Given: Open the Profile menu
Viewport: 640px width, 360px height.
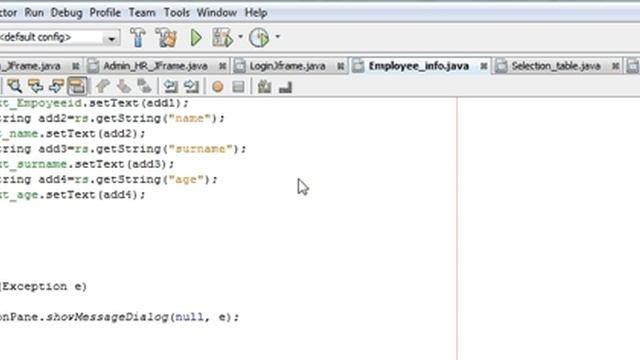Looking at the screenshot, I should click(x=105, y=13).
